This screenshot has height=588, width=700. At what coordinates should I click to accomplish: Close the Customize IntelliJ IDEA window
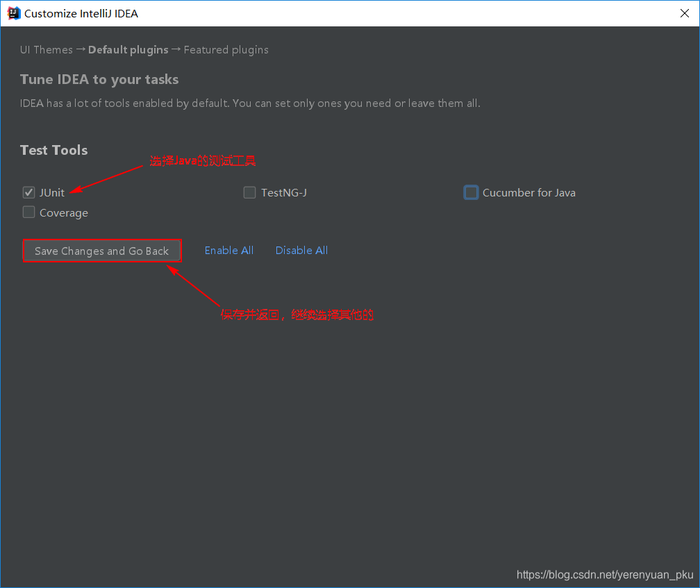coord(685,13)
